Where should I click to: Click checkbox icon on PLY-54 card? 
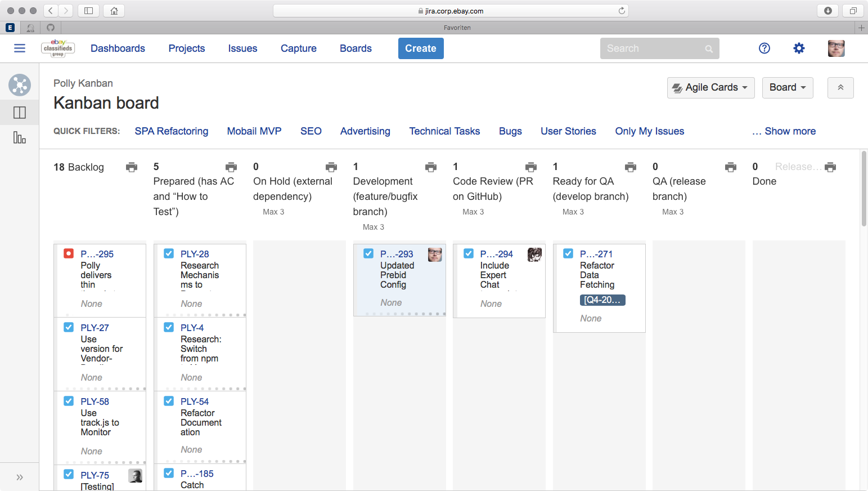click(169, 401)
